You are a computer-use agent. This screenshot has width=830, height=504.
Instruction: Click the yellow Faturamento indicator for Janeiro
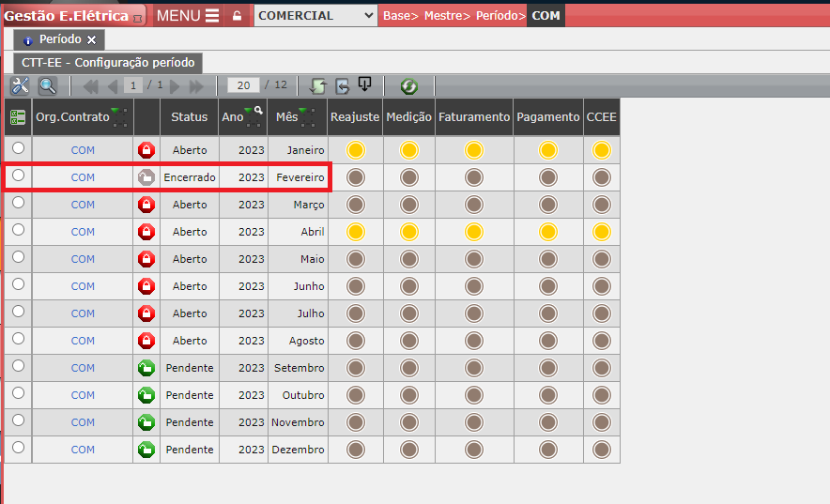pyautogui.click(x=474, y=150)
